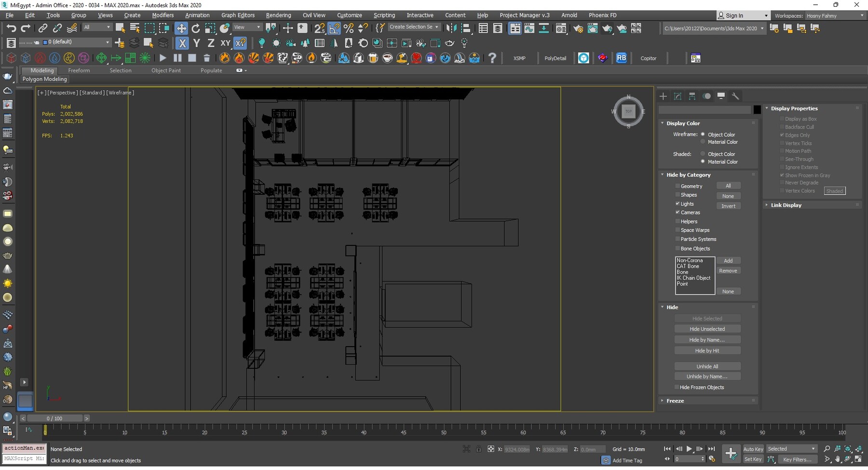Screen dimensions: 868x470
Task: Restrict to X axis constraint button
Action: 182,43
